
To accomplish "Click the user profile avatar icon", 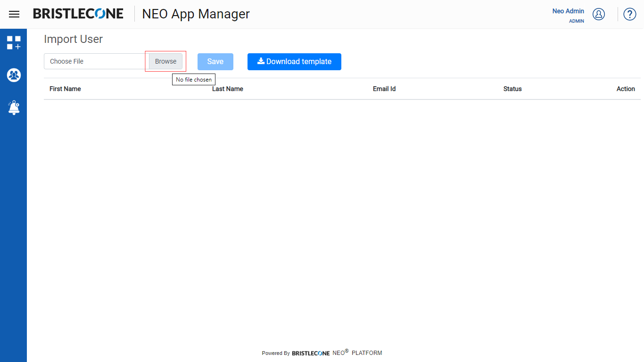I will point(599,14).
